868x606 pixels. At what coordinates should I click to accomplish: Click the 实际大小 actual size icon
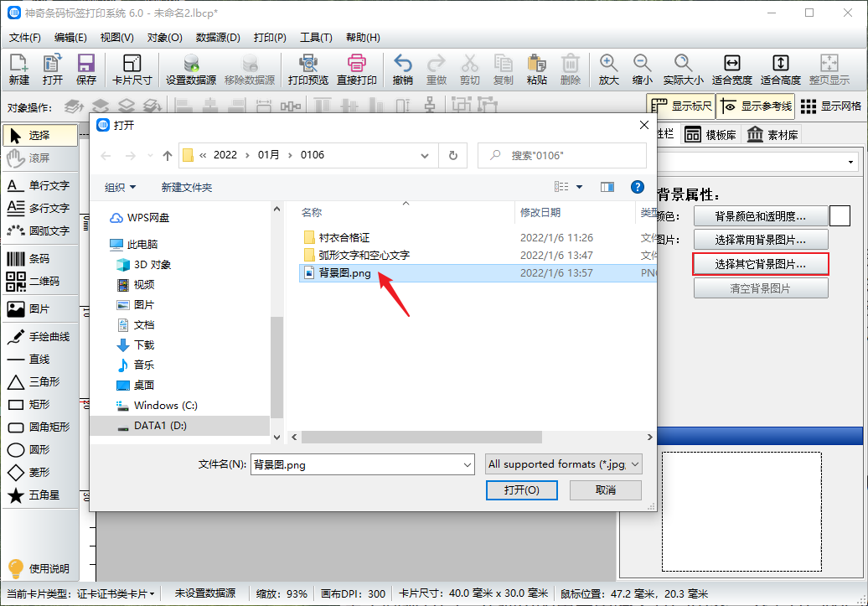[x=683, y=70]
